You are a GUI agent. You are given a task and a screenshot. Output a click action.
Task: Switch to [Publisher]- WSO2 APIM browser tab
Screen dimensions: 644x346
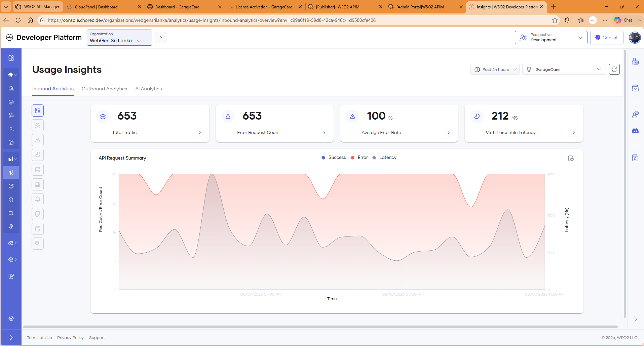tap(345, 7)
